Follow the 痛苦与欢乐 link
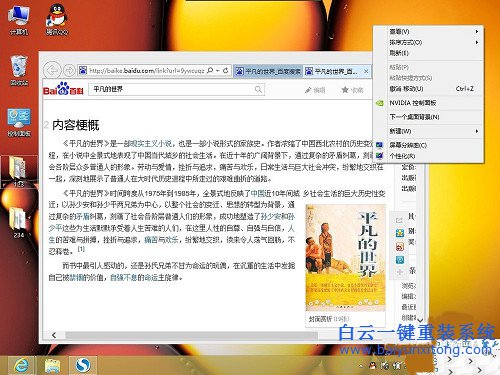Image resolution: width=500 pixels, height=375 pixels. click(161, 240)
